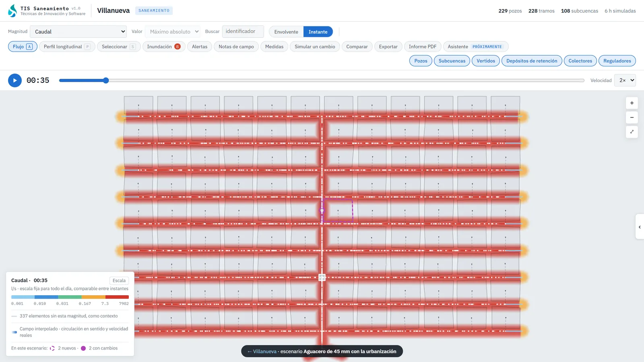Click the Exportar button
This screenshot has width=644, height=362.
coord(388,47)
